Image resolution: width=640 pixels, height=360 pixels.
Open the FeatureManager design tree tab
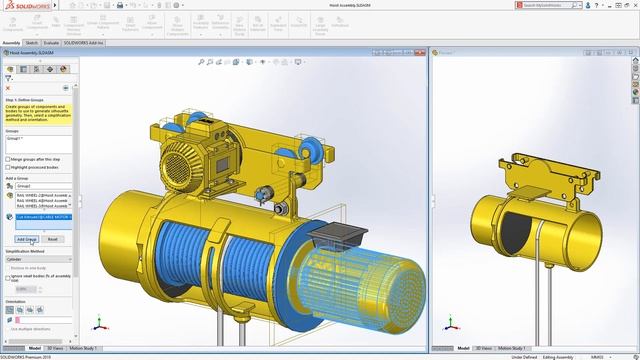tap(10, 69)
